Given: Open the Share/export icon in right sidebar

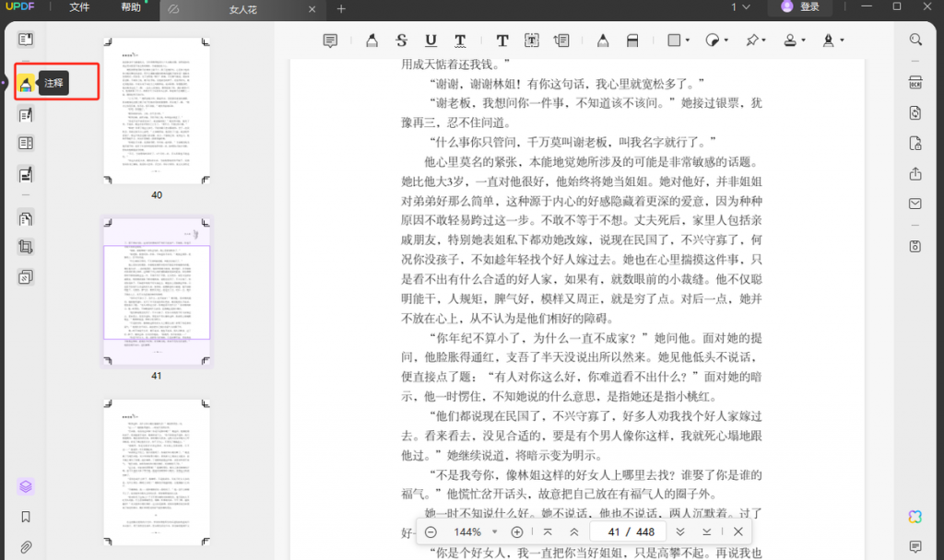Looking at the screenshot, I should coord(915,174).
